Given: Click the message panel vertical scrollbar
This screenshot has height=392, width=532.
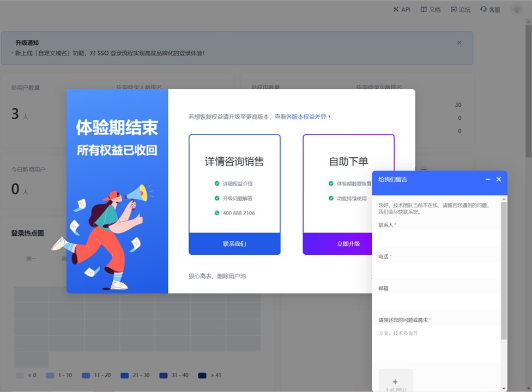Looking at the screenshot, I should (x=504, y=272).
